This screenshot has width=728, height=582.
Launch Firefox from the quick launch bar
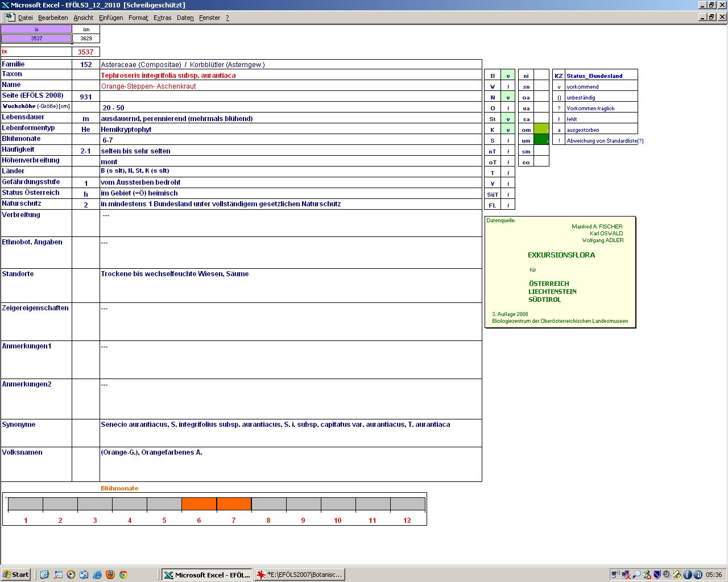click(110, 575)
